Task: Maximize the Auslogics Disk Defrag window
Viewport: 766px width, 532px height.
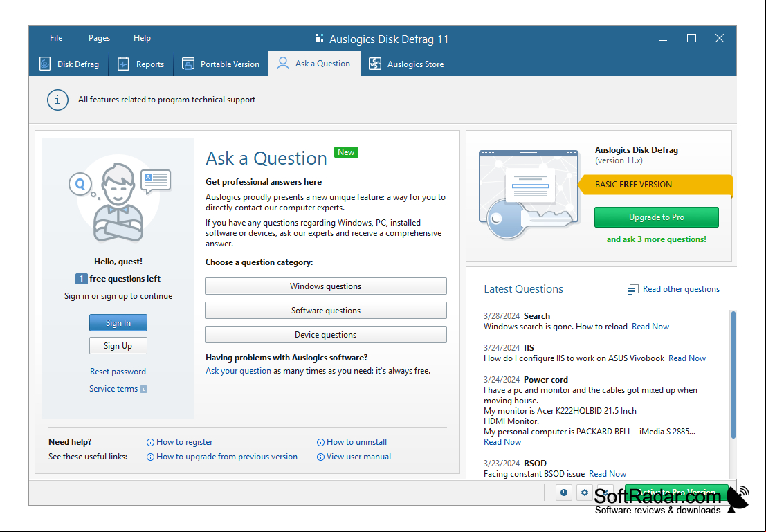Action: [x=691, y=38]
